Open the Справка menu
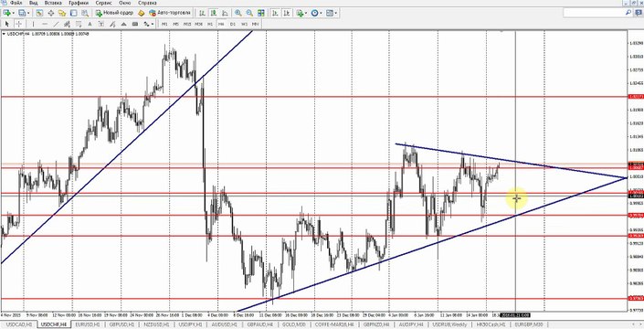This screenshot has width=644, height=329. (147, 3)
